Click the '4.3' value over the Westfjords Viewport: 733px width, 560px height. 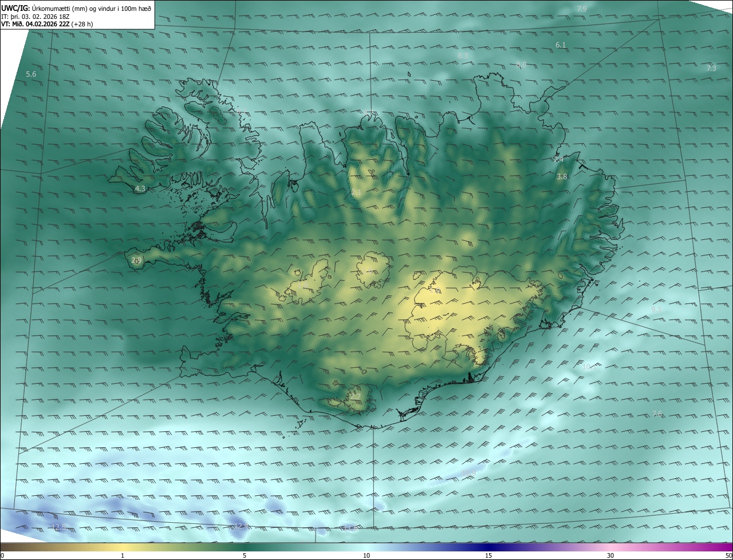140,188
